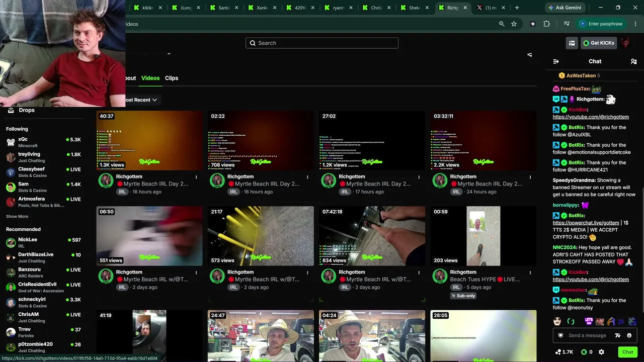
Task: Click the IRL category tag under the 07:42:18 video
Action: click(x=345, y=288)
